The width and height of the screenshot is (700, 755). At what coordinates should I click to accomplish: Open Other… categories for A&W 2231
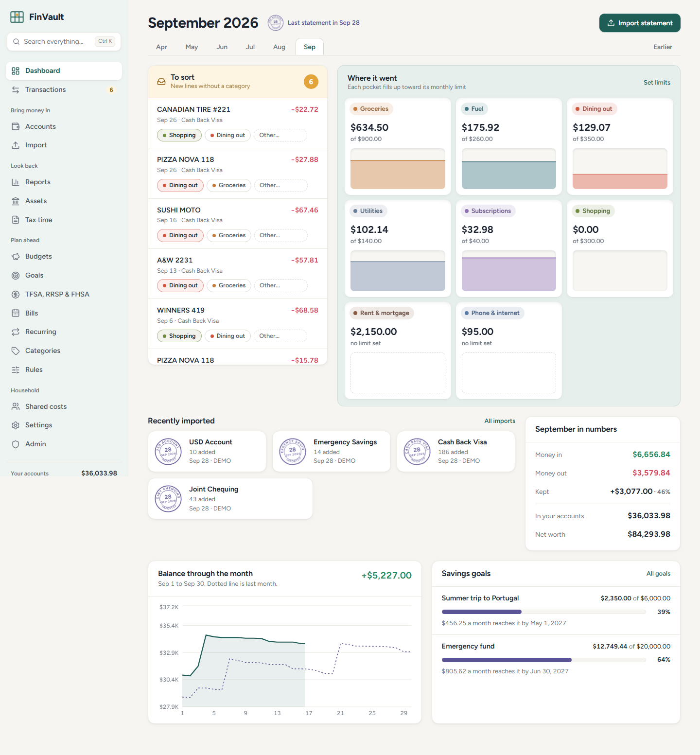point(281,285)
